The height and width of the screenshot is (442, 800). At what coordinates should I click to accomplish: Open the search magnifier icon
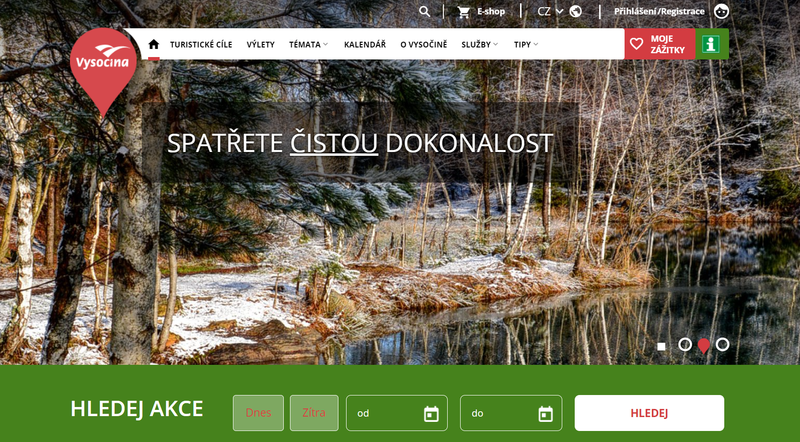tap(425, 12)
